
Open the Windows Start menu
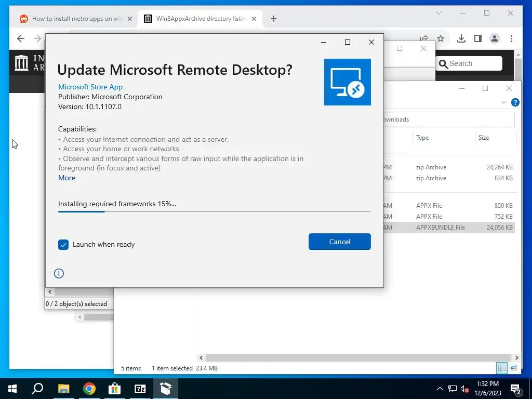click(12, 389)
